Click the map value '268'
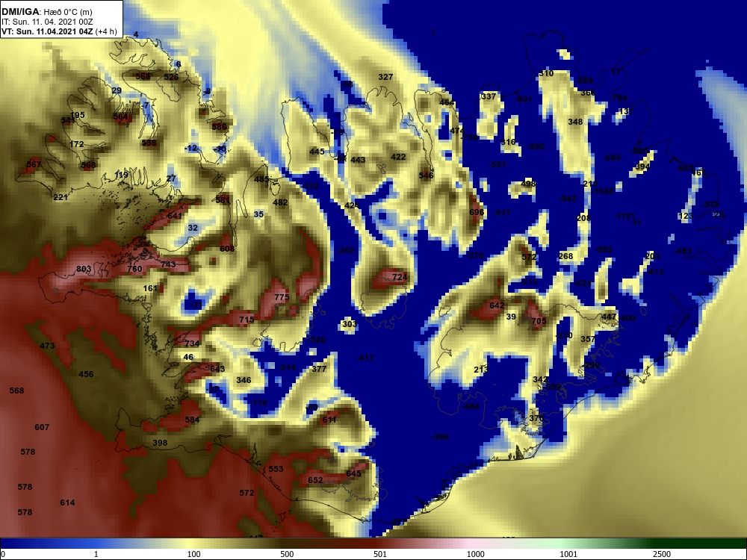The image size is (747, 560). [x=565, y=256]
